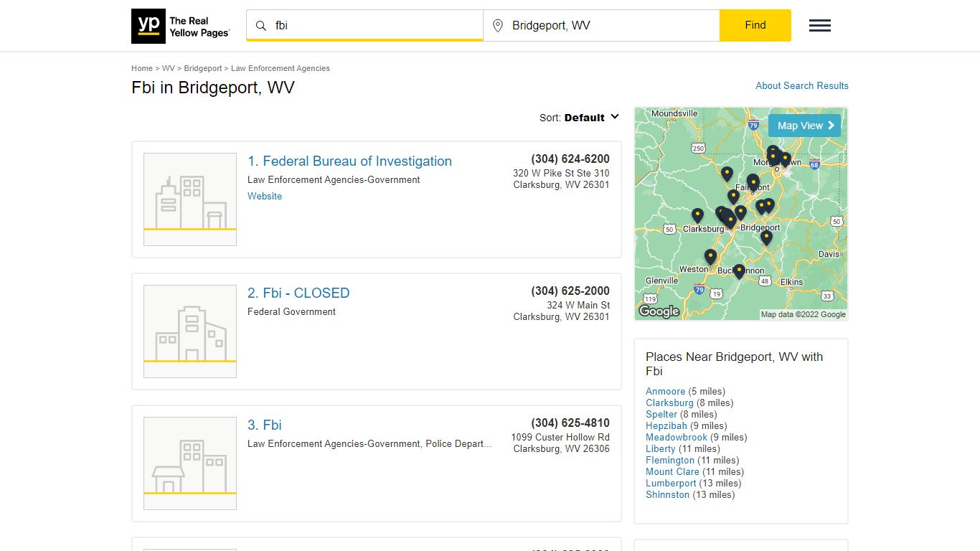980x551 pixels.
Task: Click phone number (304) 624-6200
Action: (570, 159)
